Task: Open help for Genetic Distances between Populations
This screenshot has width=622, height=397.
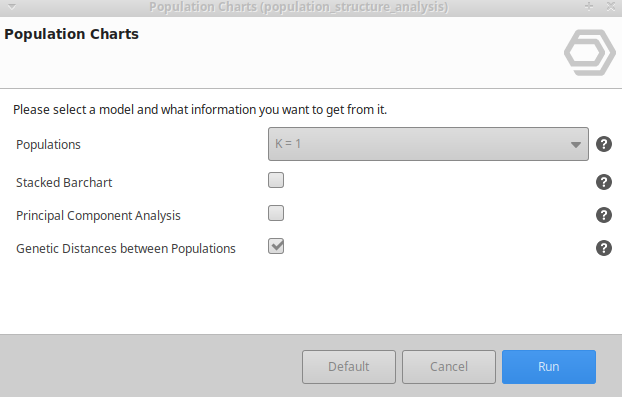Action: click(604, 248)
